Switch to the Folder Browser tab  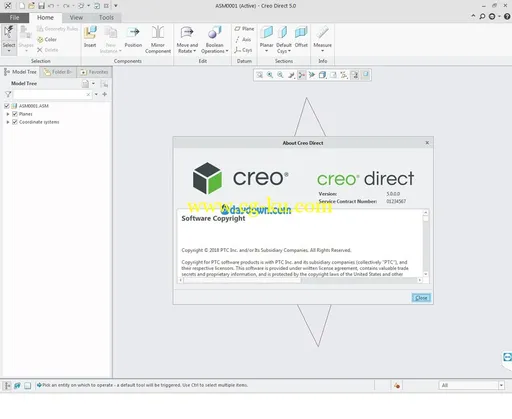(58, 72)
